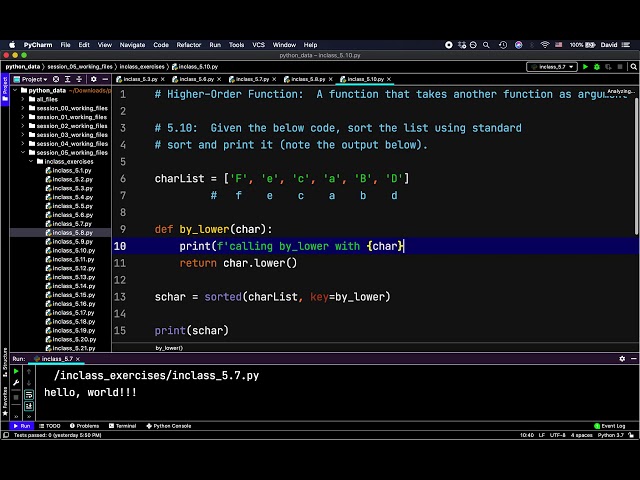Collapse all icon in Project panel

point(79,79)
